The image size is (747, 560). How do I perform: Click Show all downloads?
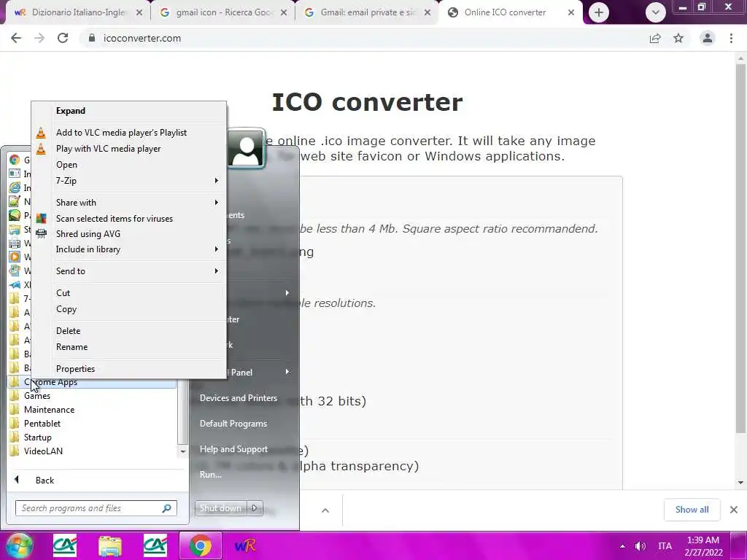(692, 510)
